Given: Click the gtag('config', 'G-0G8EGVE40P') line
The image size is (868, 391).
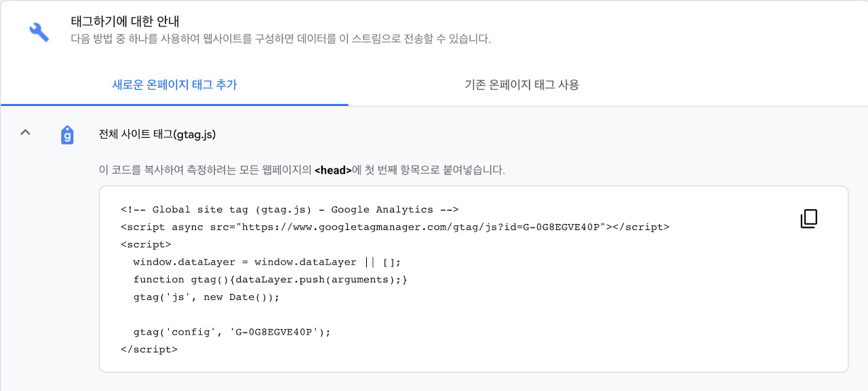Looking at the screenshot, I should (232, 332).
